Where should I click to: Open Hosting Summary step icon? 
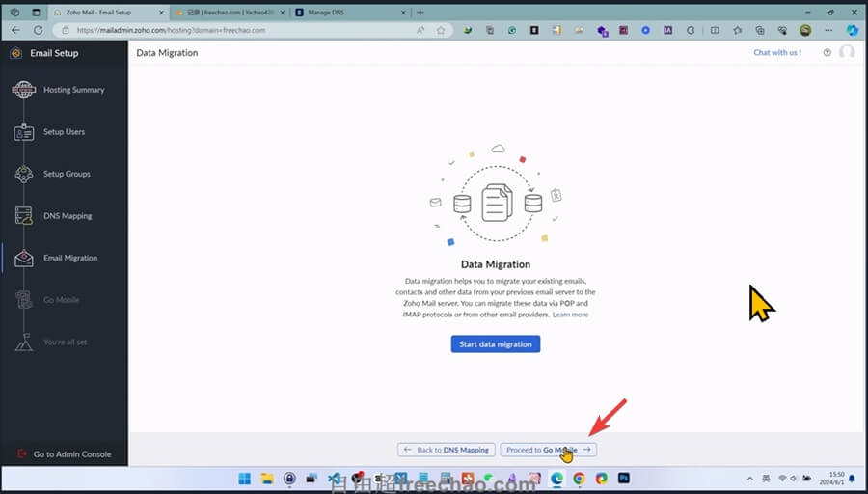pyautogui.click(x=24, y=90)
